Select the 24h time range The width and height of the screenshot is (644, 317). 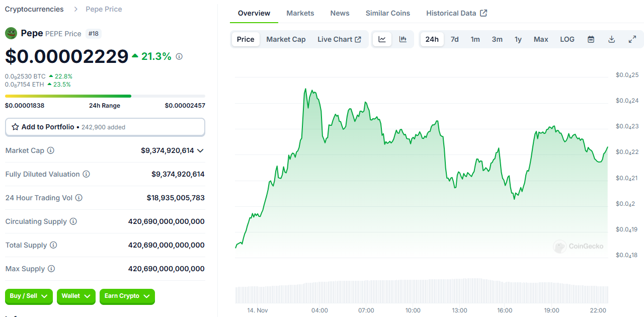[x=432, y=39]
